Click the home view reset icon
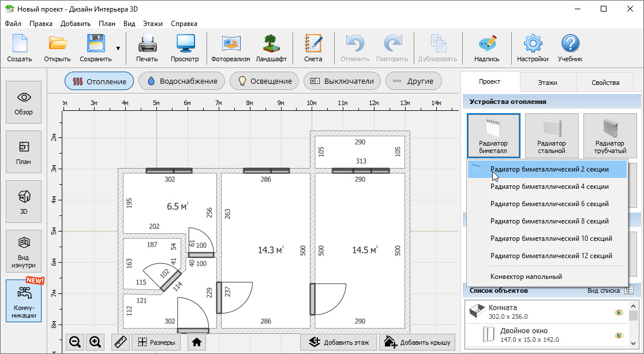 tap(197, 342)
